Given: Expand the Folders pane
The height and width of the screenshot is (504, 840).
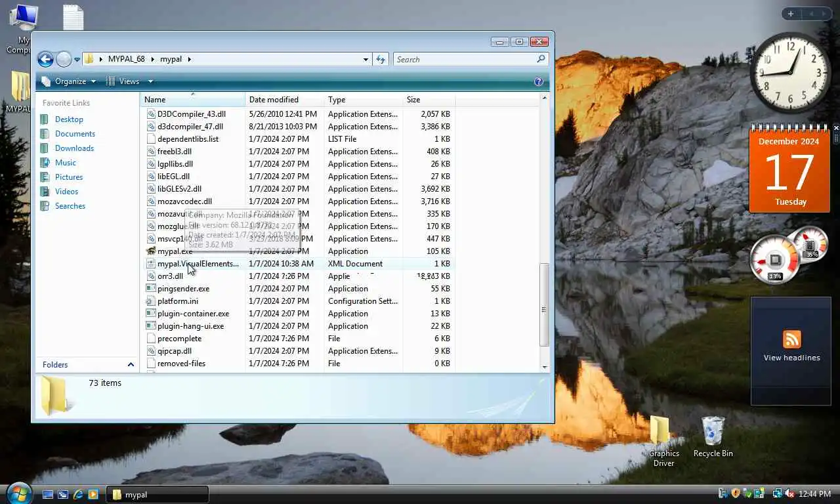Looking at the screenshot, I should [x=131, y=365].
